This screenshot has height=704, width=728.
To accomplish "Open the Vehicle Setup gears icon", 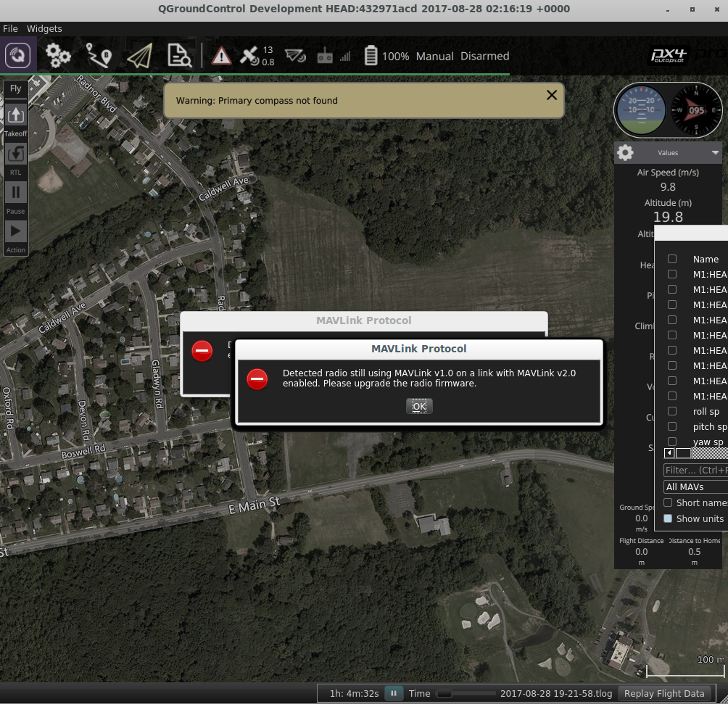I will tap(58, 56).
